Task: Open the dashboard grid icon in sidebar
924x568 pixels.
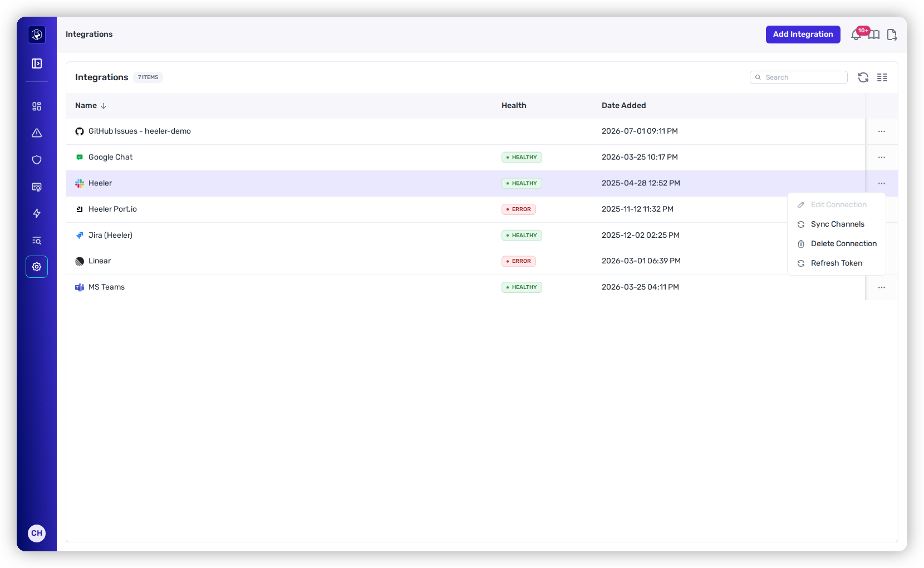Action: tap(37, 106)
